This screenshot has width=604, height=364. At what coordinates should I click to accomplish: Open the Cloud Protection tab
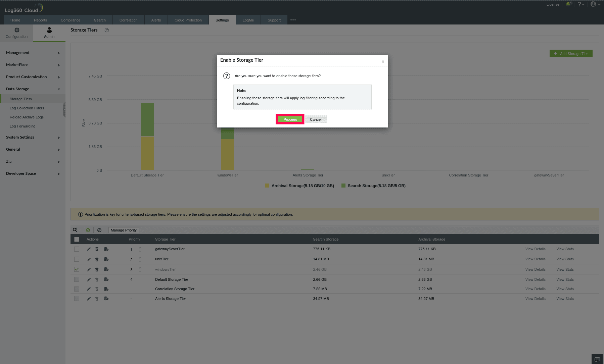[x=188, y=20]
